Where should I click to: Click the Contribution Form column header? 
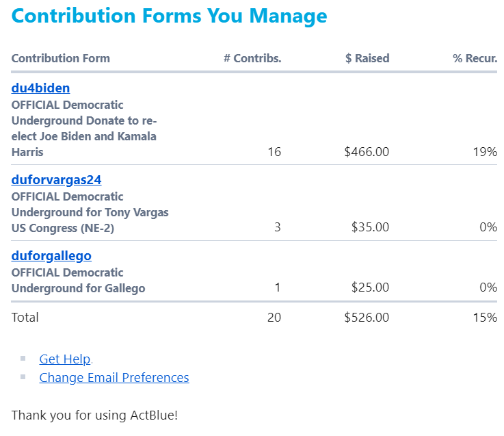coord(60,58)
